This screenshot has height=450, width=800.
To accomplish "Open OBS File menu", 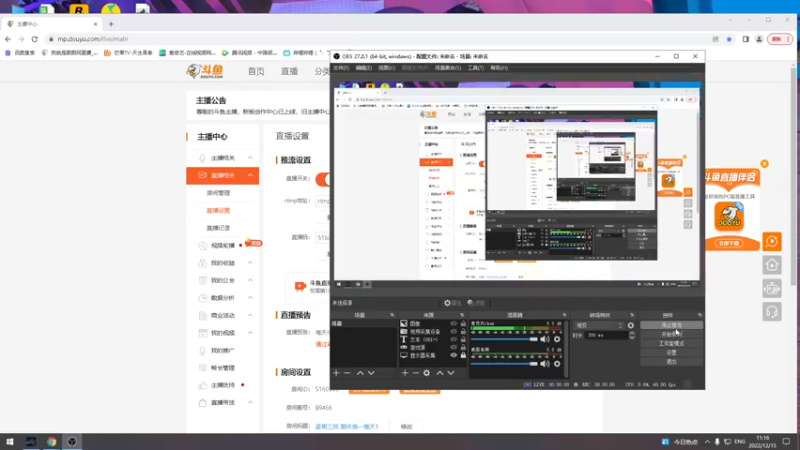I will point(341,68).
